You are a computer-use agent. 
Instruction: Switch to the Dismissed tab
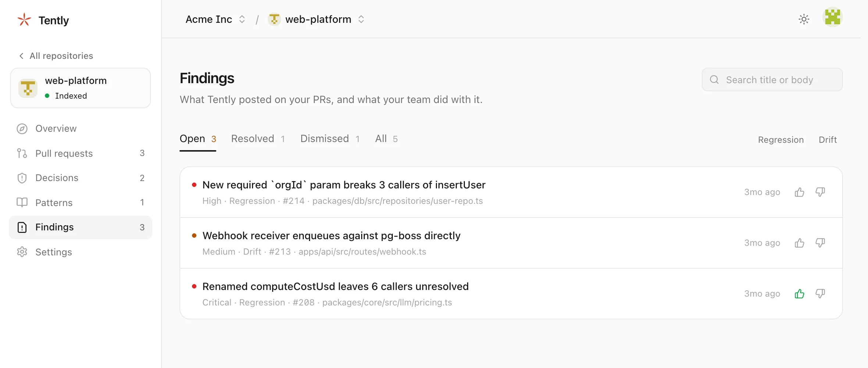tap(330, 139)
